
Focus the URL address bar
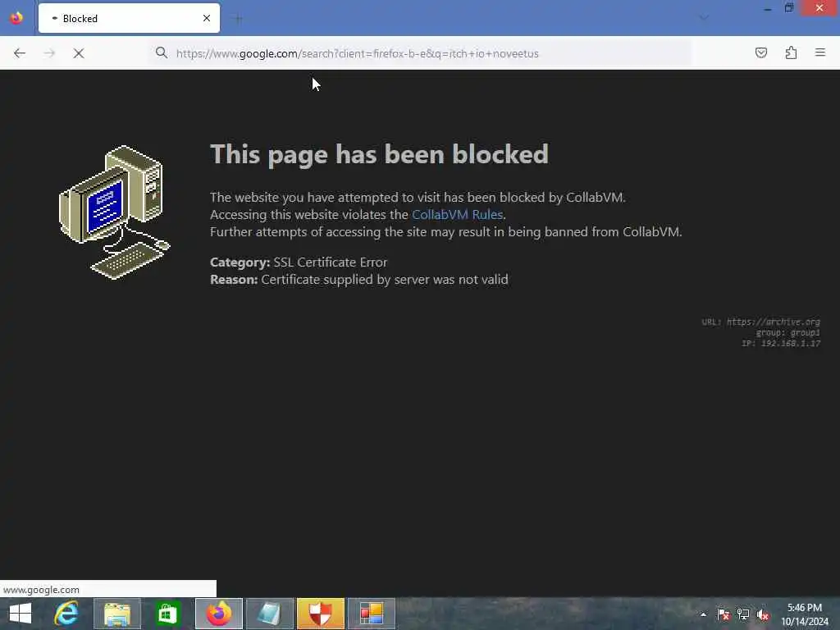(421, 53)
